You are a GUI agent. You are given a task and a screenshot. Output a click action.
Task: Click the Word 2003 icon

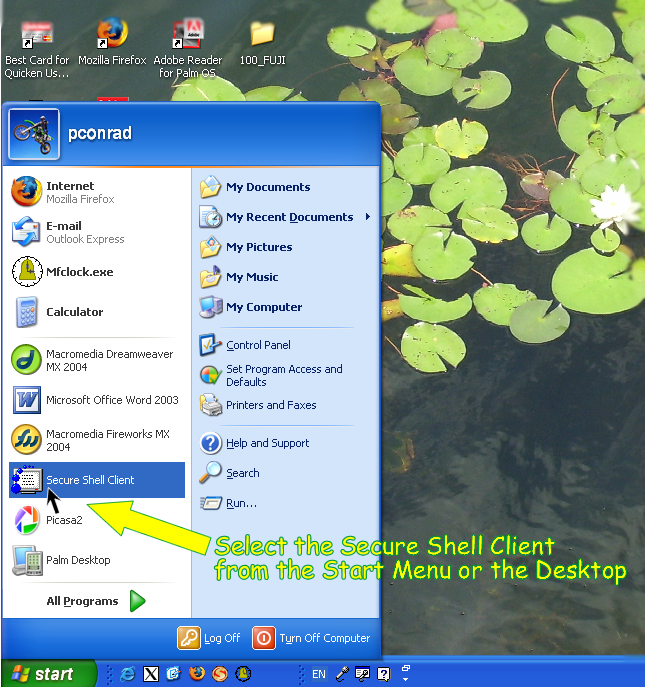(x=27, y=400)
